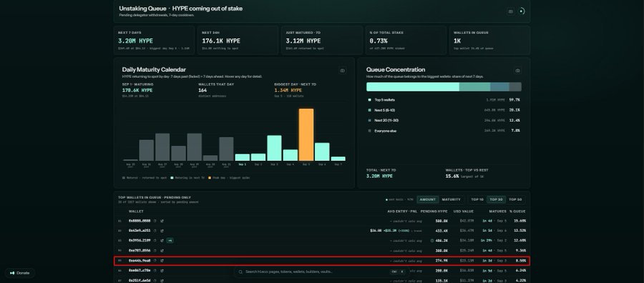
Task: Click the +4 badge on the third wallet row
Action: 170,240
